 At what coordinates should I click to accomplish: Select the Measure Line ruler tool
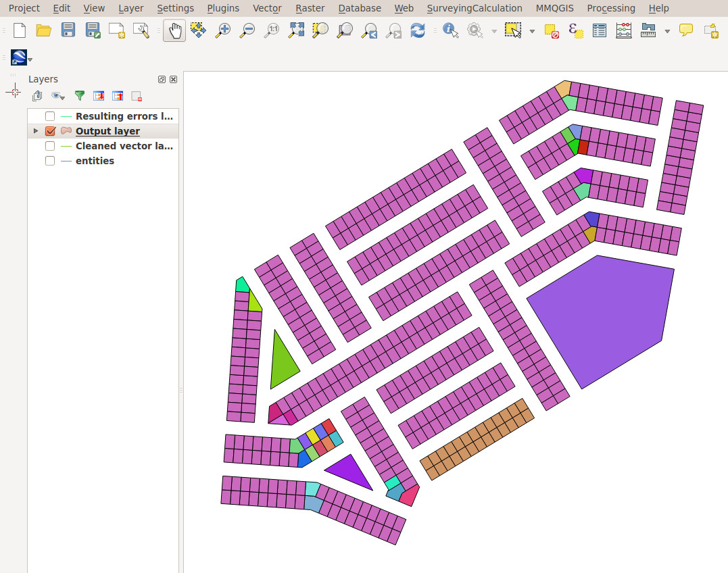648,30
